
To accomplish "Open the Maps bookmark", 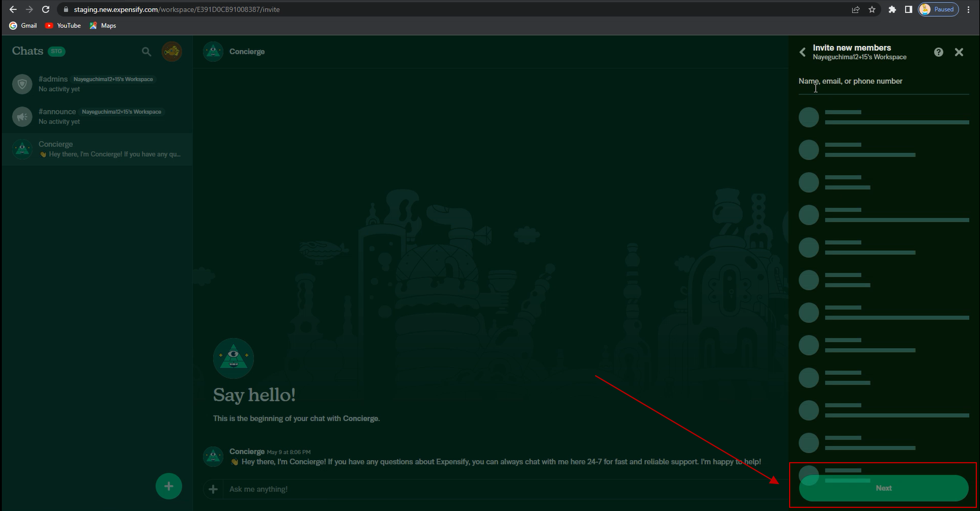I will [103, 26].
